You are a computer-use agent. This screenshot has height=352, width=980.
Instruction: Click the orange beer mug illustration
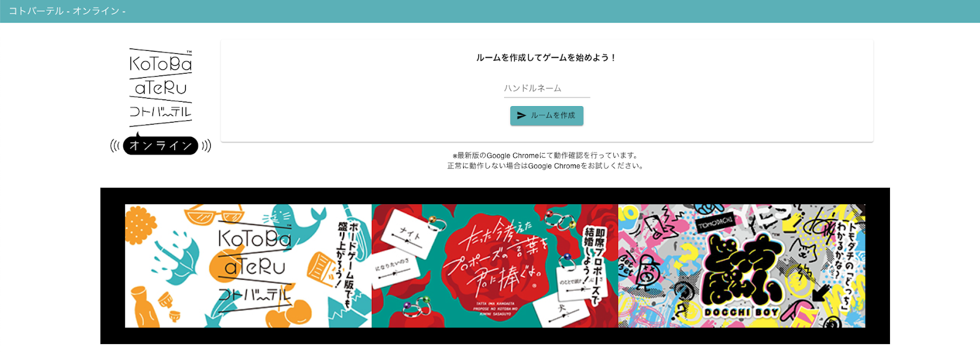click(321, 269)
